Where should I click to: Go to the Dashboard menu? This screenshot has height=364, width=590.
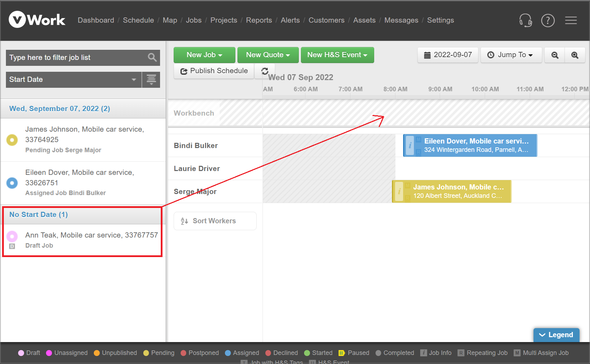coord(96,20)
